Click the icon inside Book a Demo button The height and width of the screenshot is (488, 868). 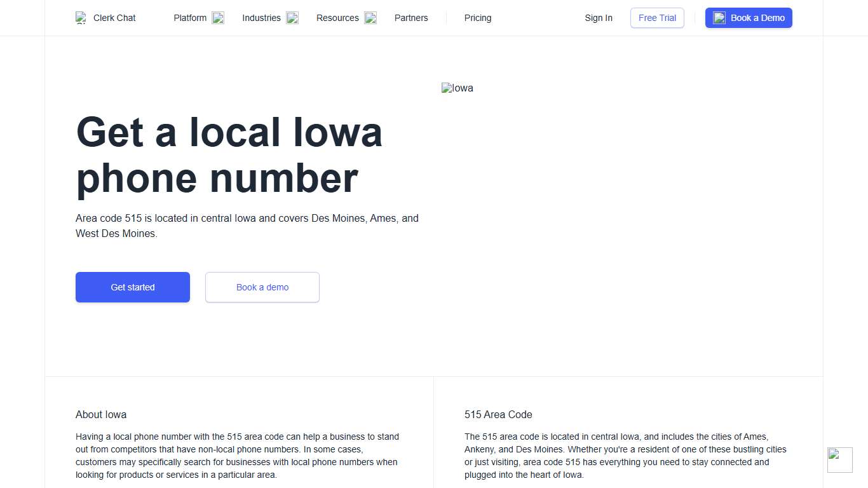pos(719,18)
